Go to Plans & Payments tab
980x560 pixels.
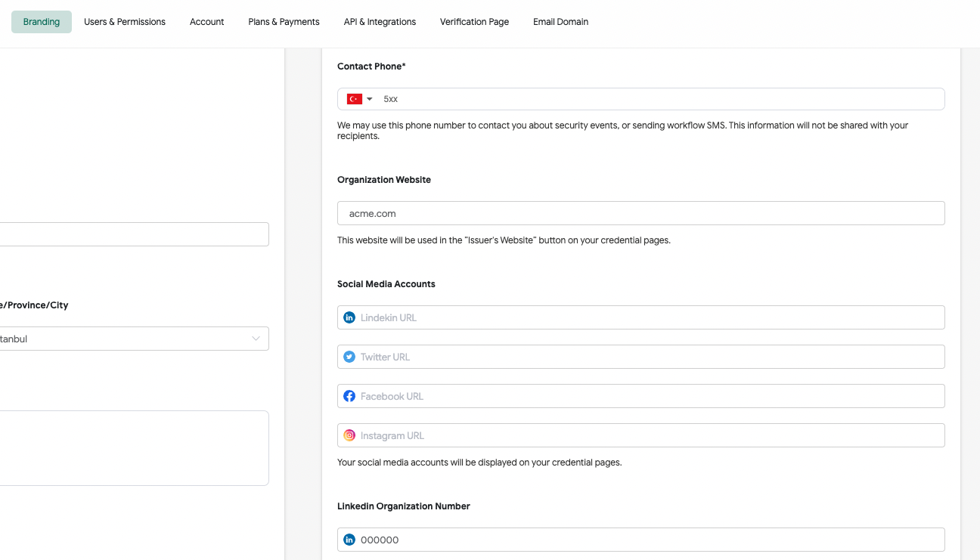(284, 22)
